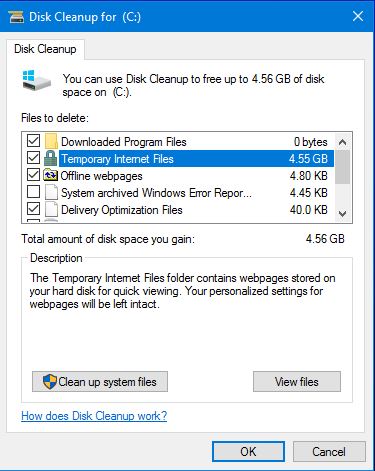Click the System archived Windows Error Reporting file icon
The image size is (375, 471).
click(x=51, y=193)
